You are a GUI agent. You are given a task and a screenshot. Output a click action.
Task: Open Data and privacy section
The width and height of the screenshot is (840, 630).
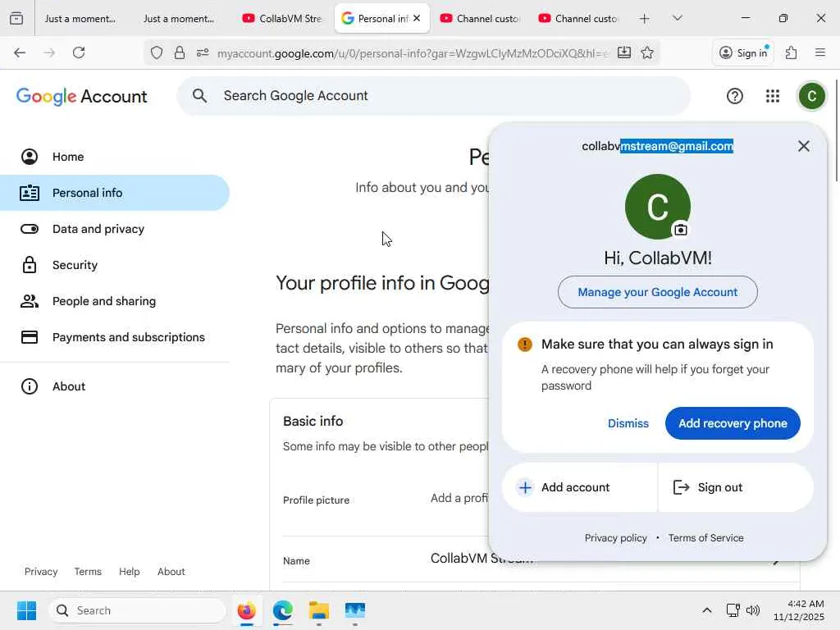pyautogui.click(x=115, y=229)
